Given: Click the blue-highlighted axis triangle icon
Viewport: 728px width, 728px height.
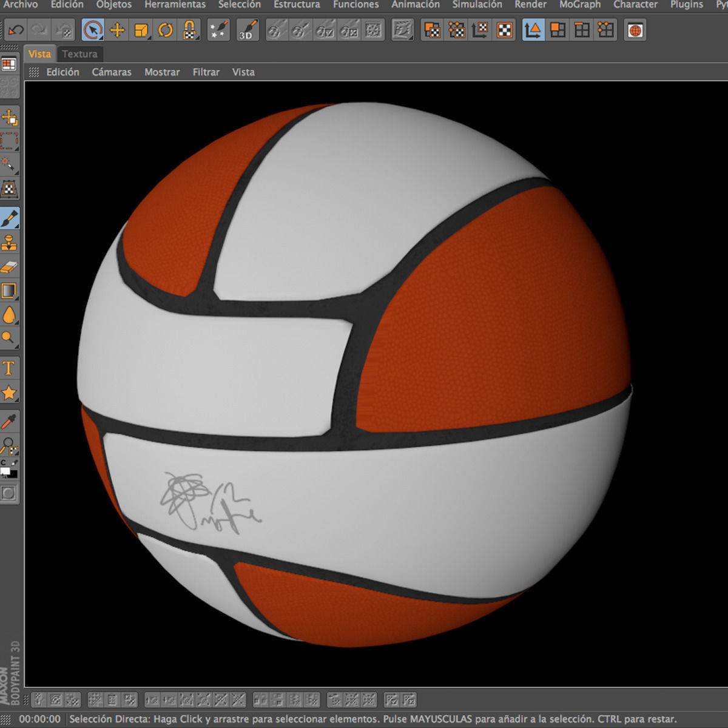Looking at the screenshot, I should point(533,30).
